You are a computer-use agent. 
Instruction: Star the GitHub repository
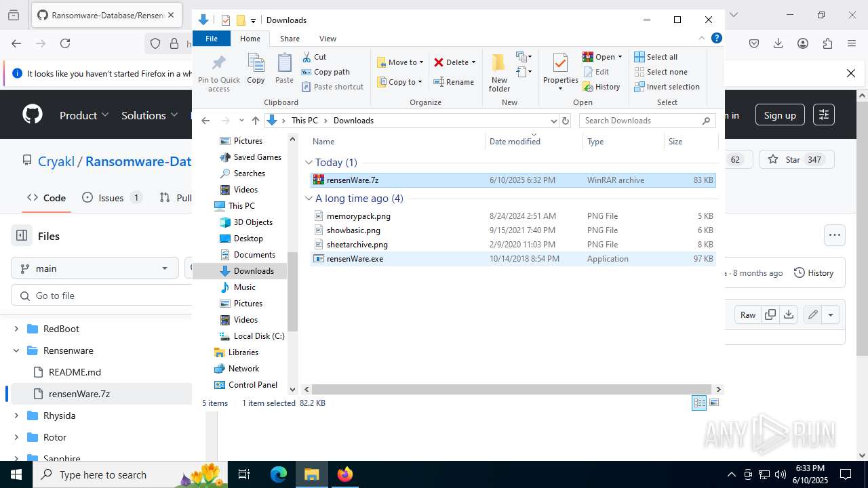click(x=796, y=160)
